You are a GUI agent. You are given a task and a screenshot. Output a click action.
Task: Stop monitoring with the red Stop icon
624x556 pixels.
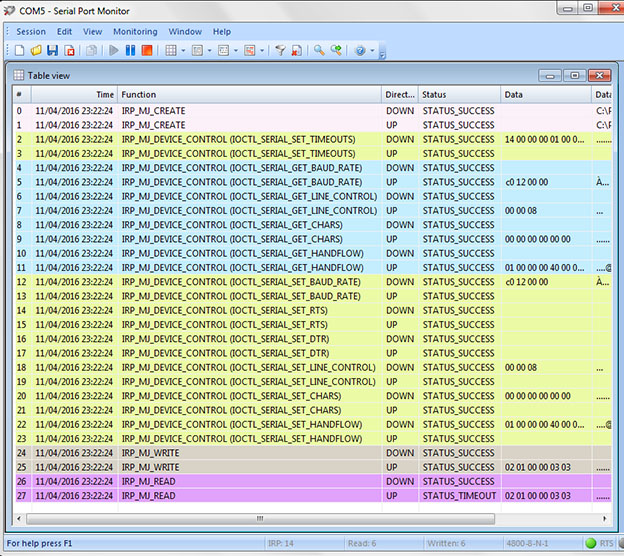(147, 51)
